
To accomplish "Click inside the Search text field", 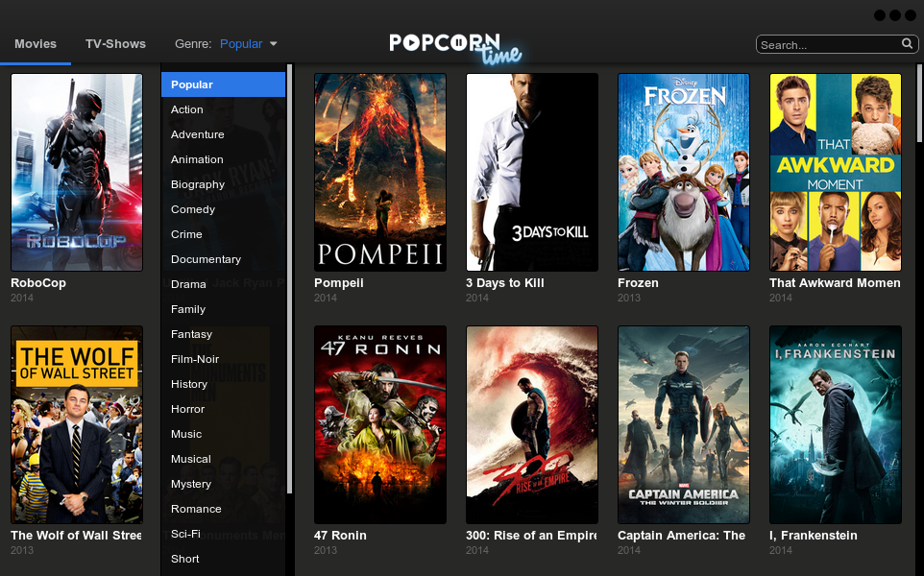I will (x=831, y=44).
